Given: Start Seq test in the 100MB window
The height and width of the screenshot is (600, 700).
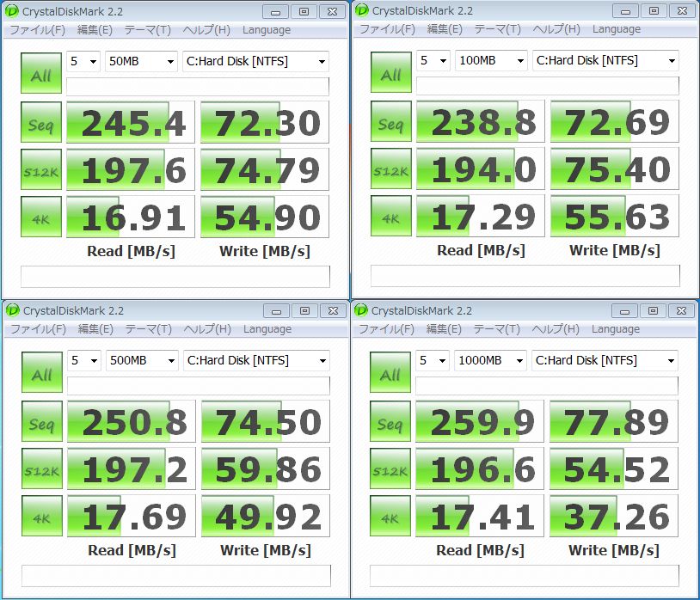Looking at the screenshot, I should coord(391,121).
